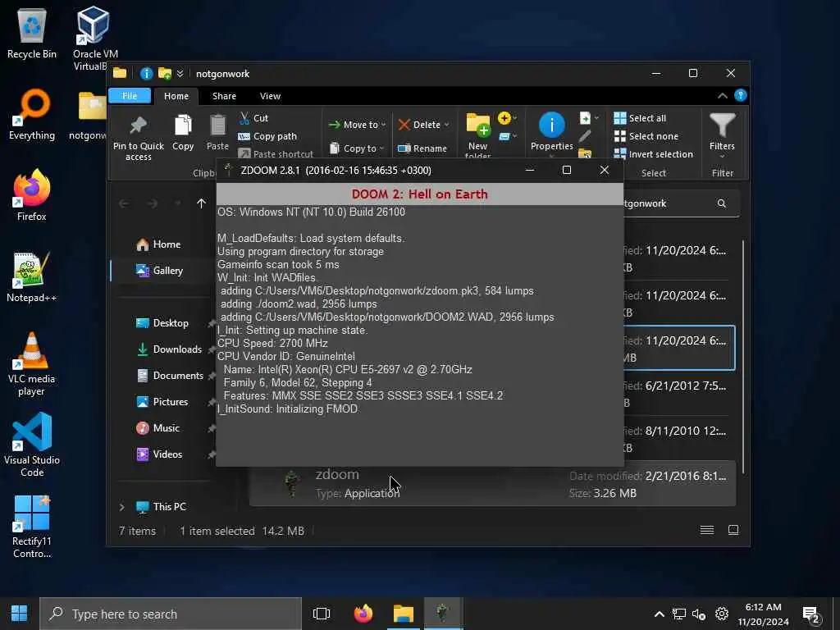Go up one folder level
Image resolution: width=840 pixels, height=630 pixels.
201,203
